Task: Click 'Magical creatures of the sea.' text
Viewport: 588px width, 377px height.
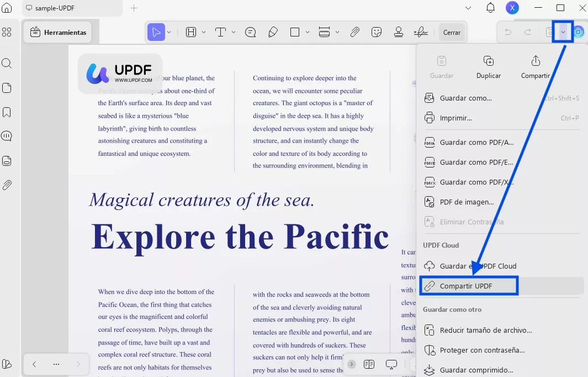Action: coord(202,200)
